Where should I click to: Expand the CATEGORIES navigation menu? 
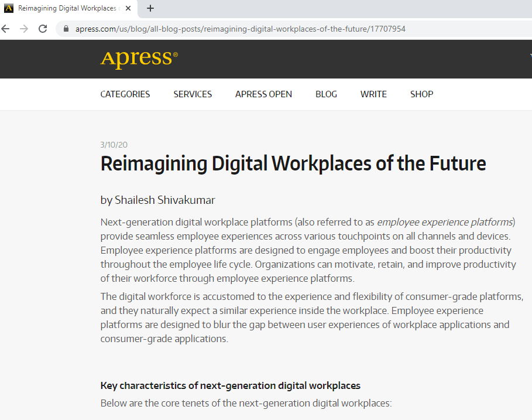(x=125, y=94)
